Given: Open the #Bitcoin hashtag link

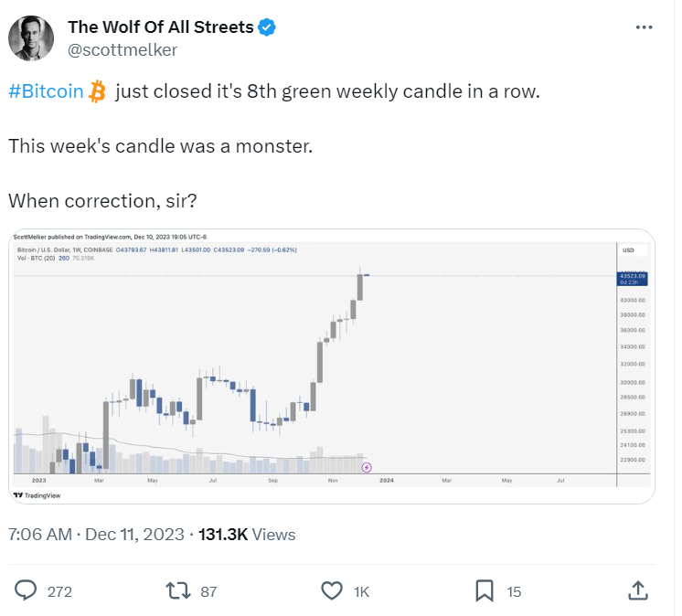Looking at the screenshot, I should pyautogui.click(x=47, y=93).
